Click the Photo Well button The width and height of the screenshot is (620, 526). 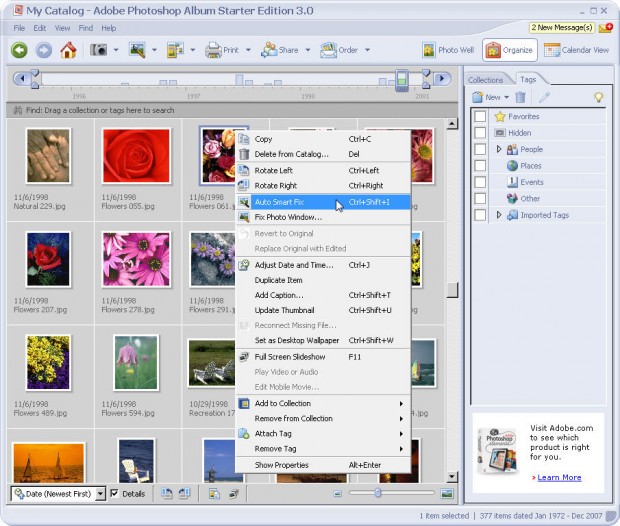coord(448,50)
